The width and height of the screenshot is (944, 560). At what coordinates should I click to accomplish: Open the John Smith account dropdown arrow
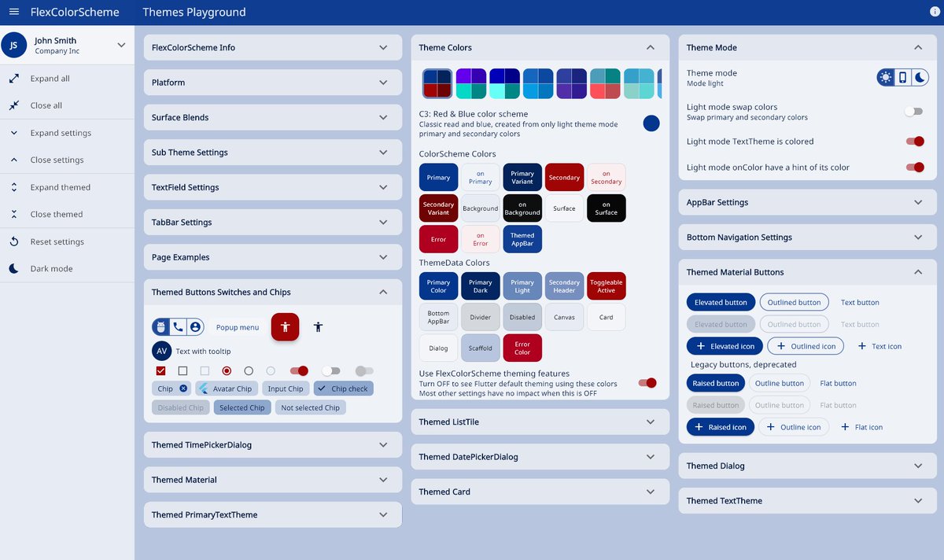(x=121, y=46)
